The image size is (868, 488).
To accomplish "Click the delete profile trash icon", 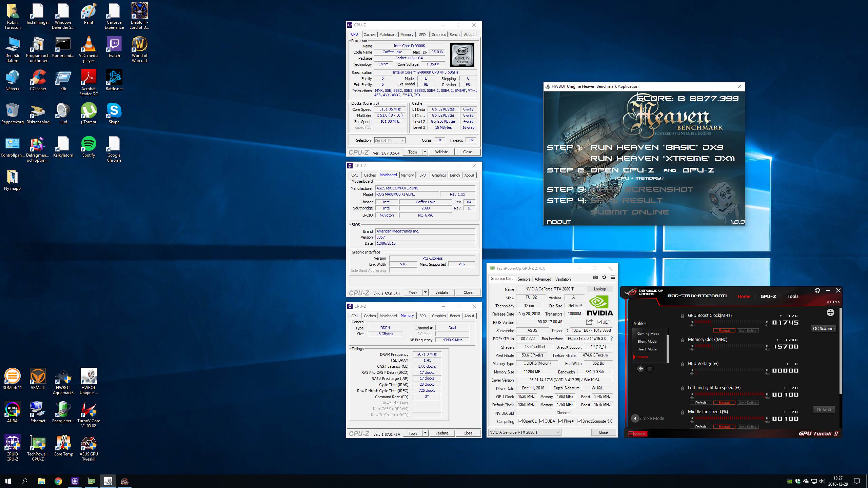I will pos(650,369).
